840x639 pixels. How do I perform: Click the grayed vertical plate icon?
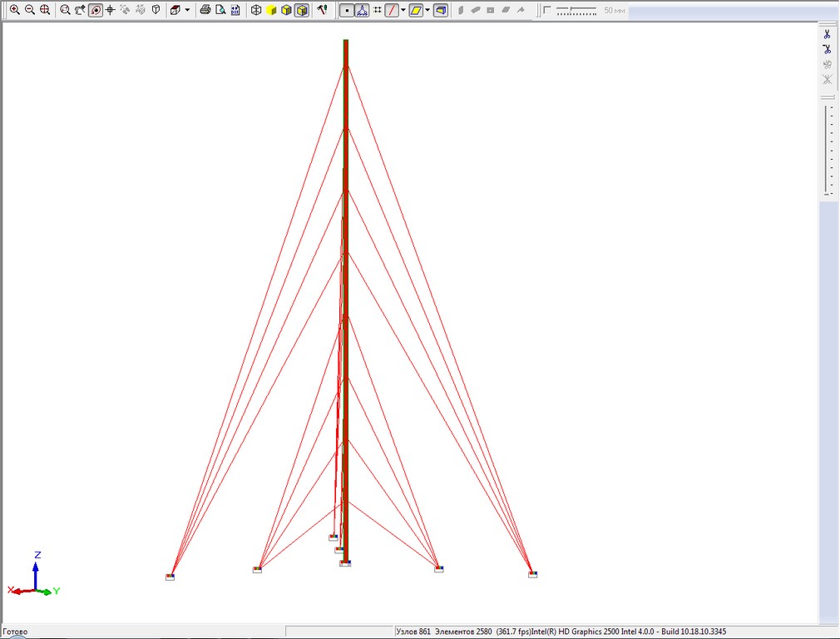tap(461, 10)
